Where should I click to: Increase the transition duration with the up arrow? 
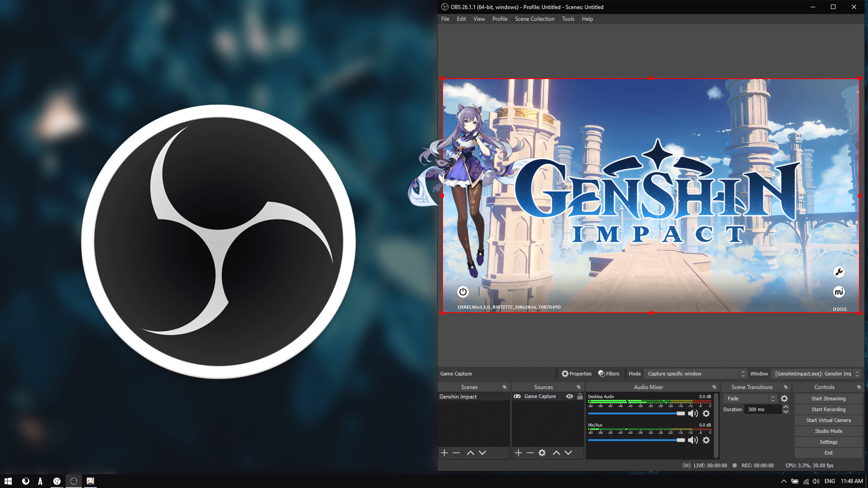coord(786,407)
